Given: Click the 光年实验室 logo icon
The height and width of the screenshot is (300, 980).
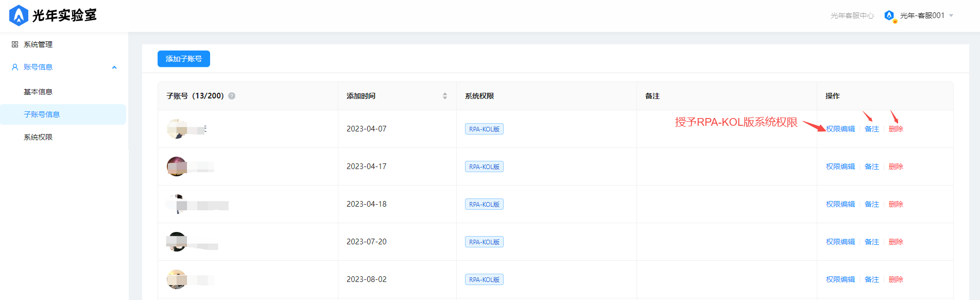Looking at the screenshot, I should click(x=19, y=15).
